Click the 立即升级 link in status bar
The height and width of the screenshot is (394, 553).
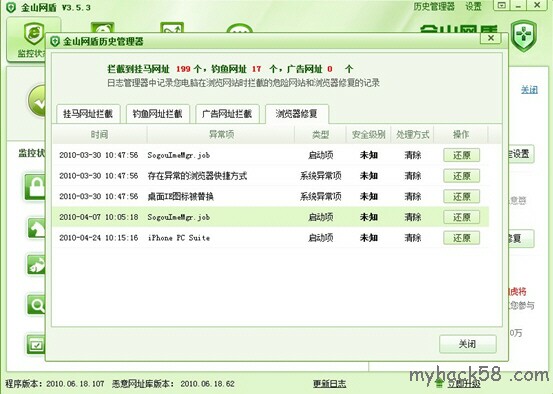coord(464,384)
